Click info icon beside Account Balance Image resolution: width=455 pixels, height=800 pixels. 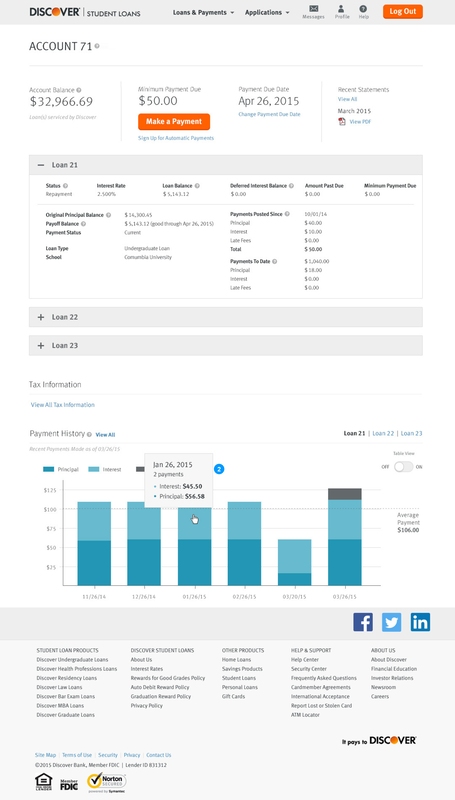tap(79, 90)
